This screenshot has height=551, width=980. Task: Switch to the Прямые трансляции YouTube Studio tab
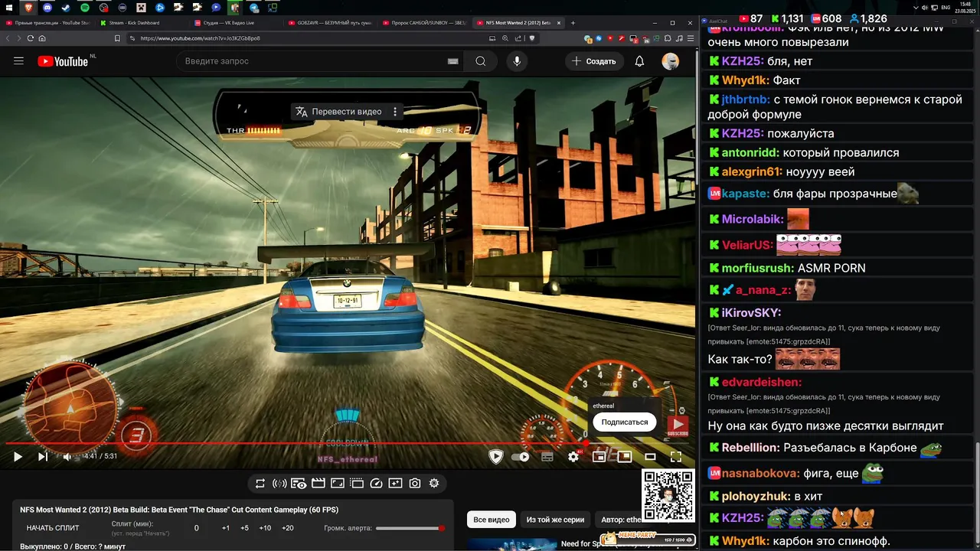click(x=47, y=23)
